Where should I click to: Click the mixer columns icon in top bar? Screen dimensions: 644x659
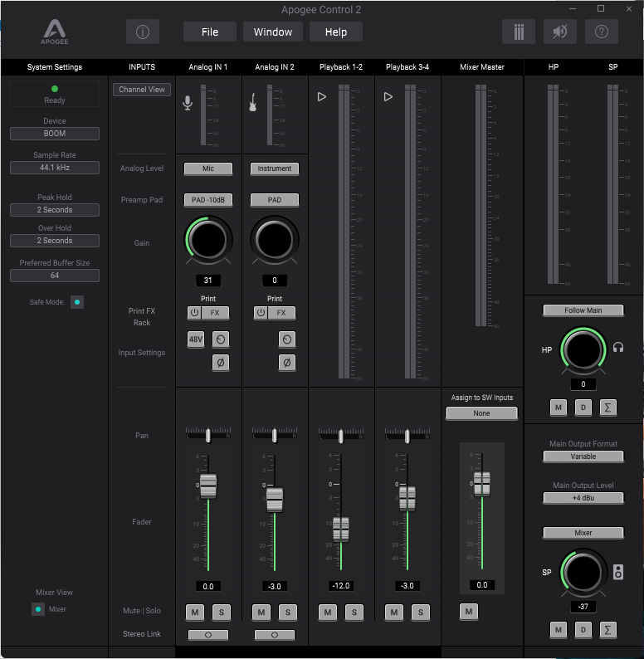pos(519,32)
